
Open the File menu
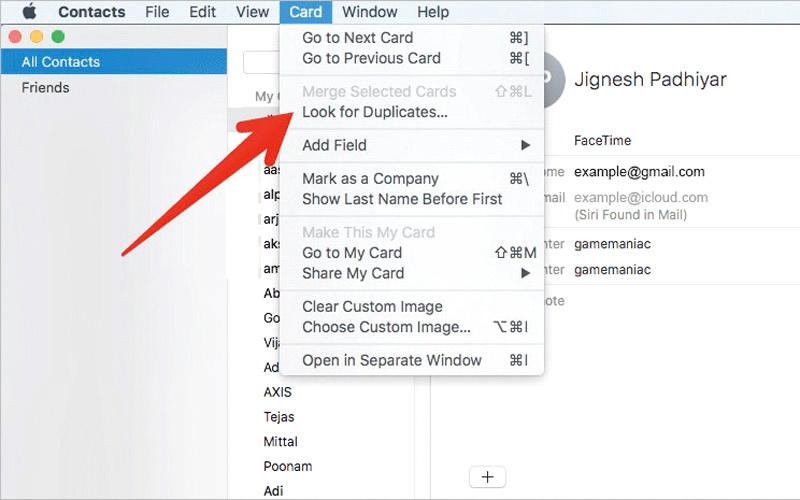coord(157,12)
